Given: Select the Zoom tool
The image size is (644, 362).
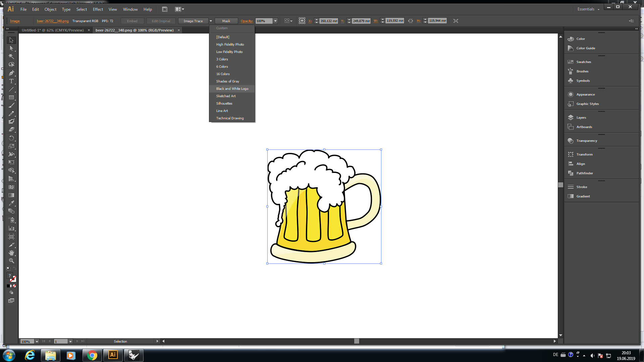Looking at the screenshot, I should (x=11, y=261).
